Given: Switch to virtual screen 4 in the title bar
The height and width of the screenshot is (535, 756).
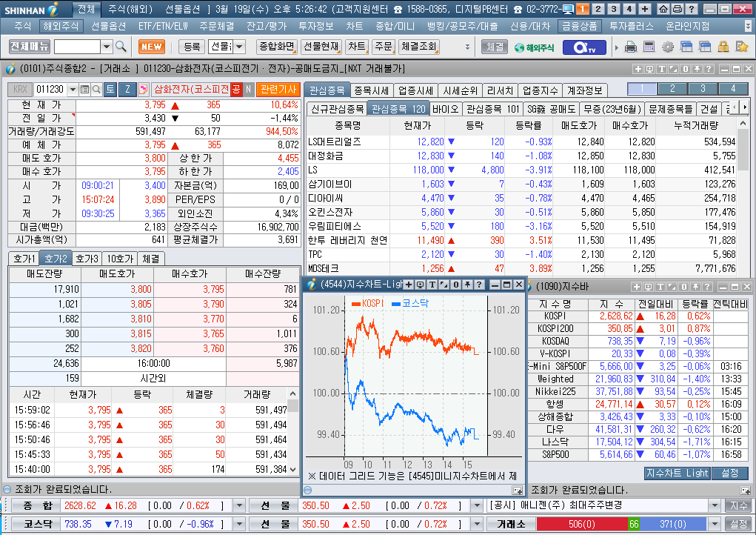Looking at the screenshot, I should pos(629,9).
